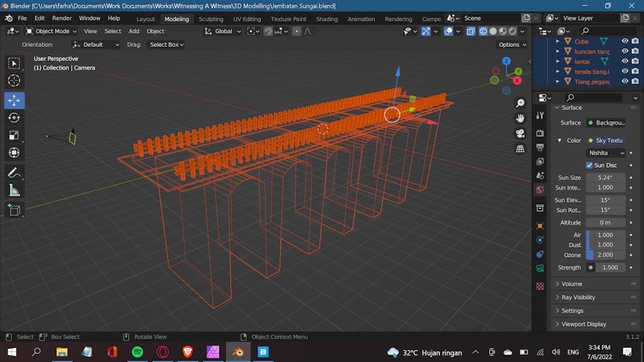Switch to the Shading workspace tab
This screenshot has width=644, height=362.
[x=327, y=19]
